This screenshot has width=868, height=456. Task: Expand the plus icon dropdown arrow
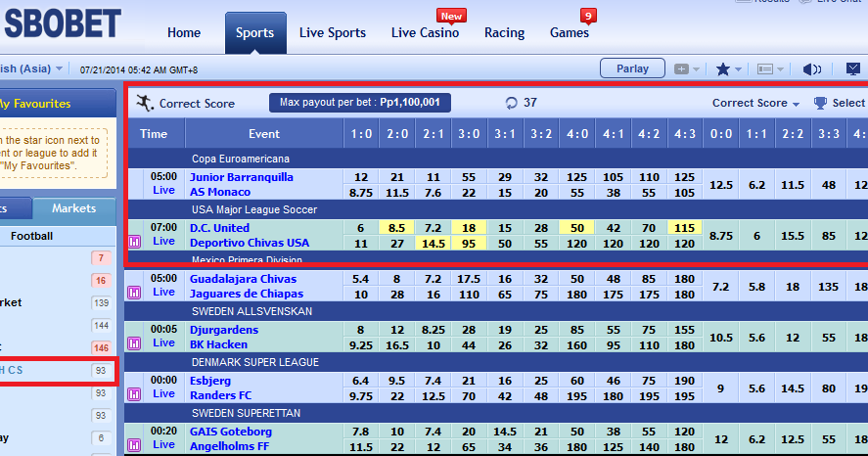tap(696, 69)
